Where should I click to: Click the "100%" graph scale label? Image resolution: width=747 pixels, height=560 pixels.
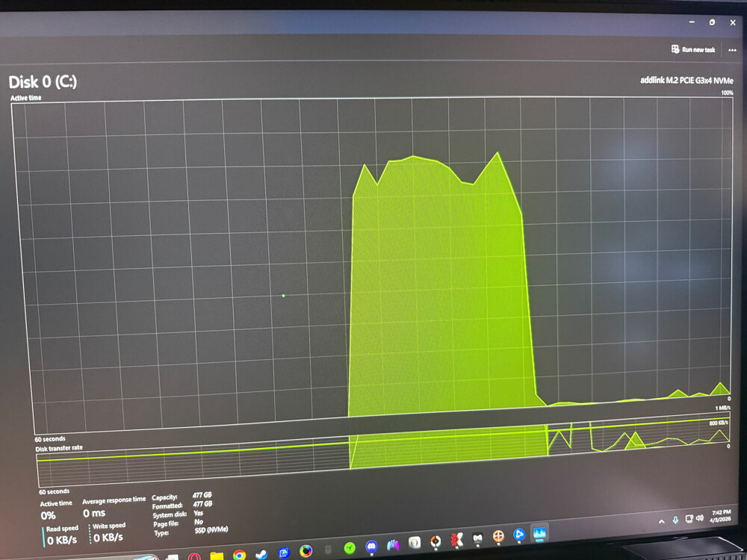[727, 93]
